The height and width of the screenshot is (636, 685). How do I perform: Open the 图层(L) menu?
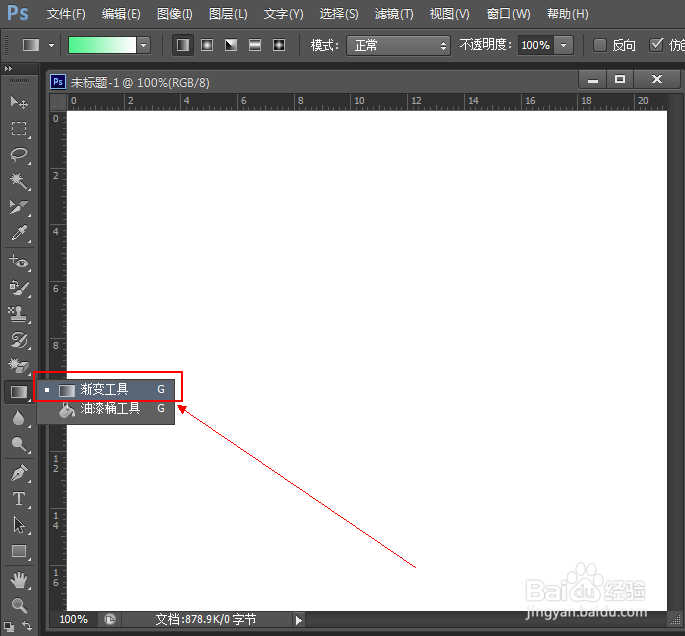point(228,14)
